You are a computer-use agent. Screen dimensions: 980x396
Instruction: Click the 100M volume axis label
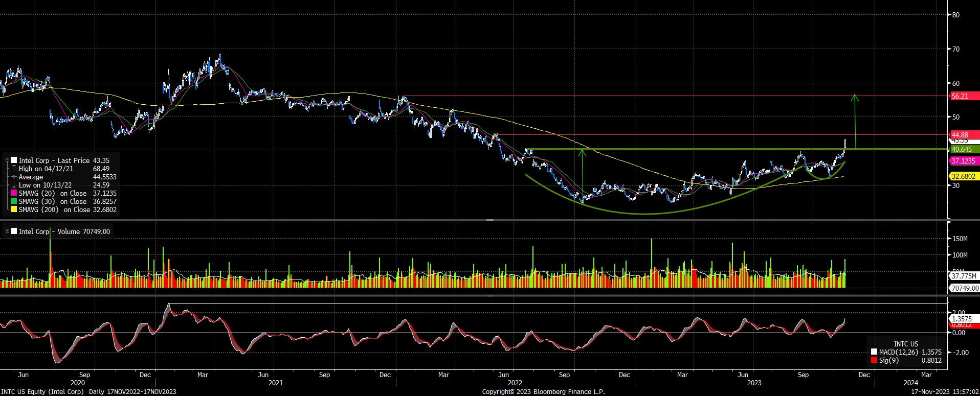pyautogui.click(x=960, y=255)
